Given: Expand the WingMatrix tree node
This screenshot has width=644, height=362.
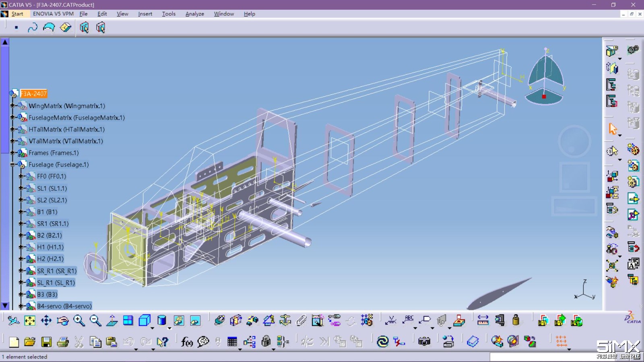Looking at the screenshot, I should [x=12, y=106].
